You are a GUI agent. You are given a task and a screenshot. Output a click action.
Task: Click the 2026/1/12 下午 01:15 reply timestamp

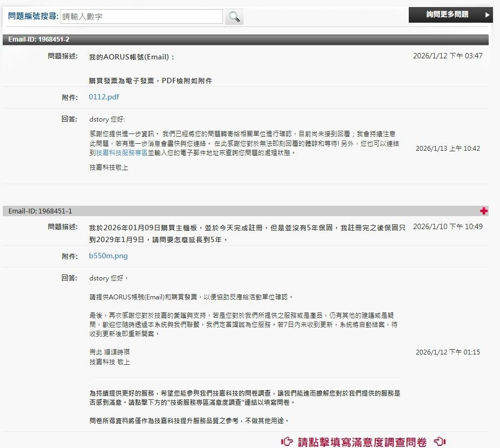(448, 352)
